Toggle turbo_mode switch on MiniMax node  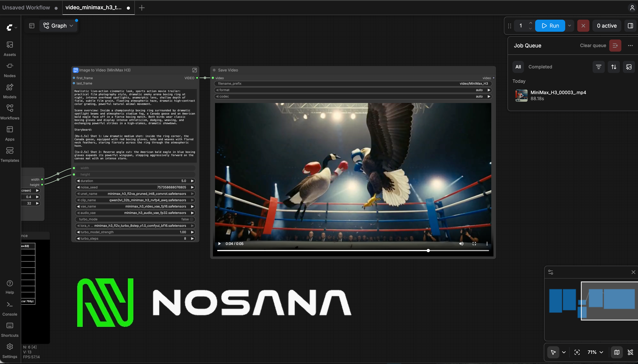point(135,219)
